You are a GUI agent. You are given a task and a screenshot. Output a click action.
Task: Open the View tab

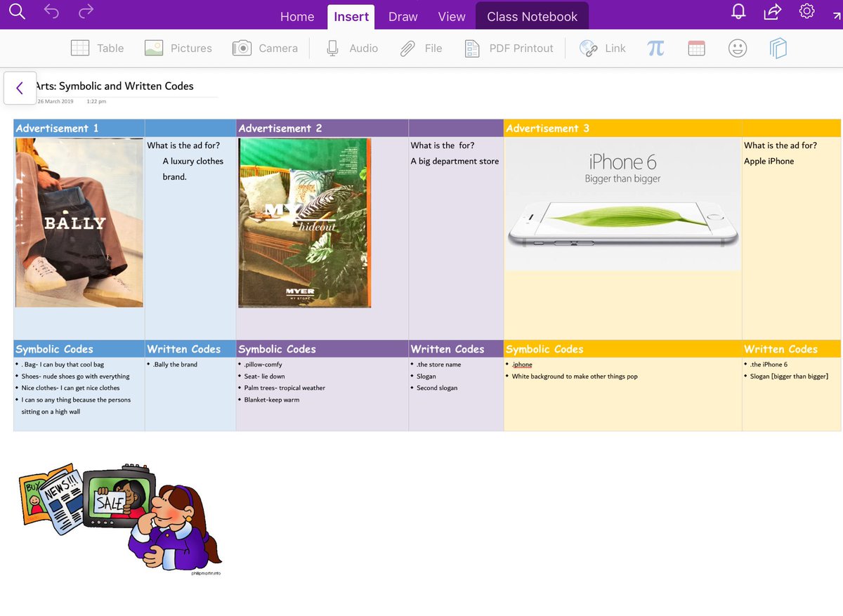(452, 16)
